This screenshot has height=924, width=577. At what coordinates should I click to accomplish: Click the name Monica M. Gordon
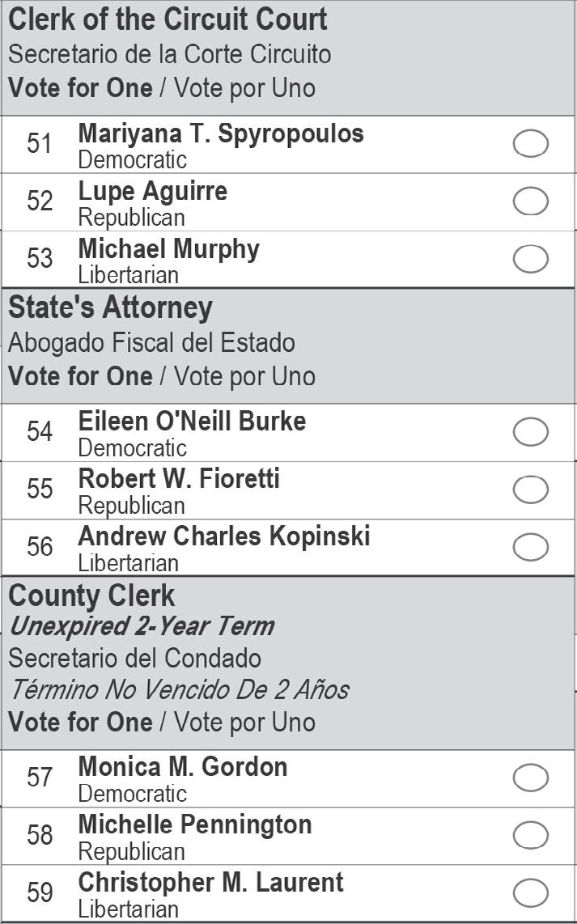183,767
